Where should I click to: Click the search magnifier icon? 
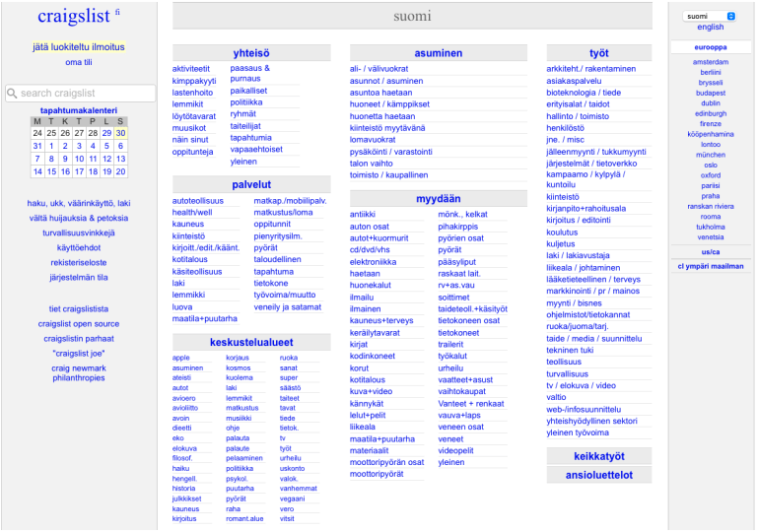12,94
